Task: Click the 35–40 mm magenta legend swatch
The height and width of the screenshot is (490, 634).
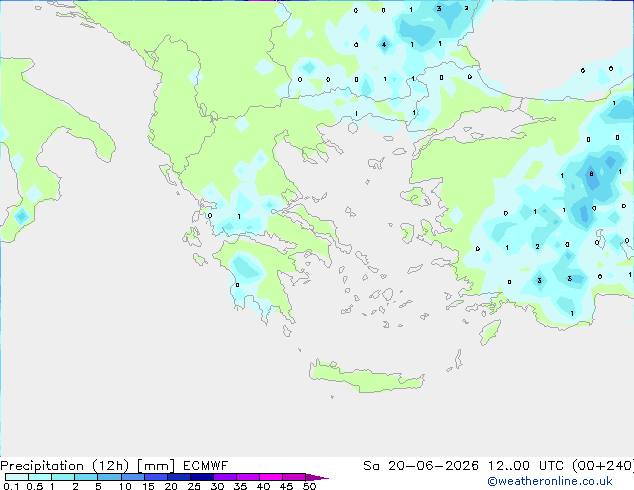Action: click(248, 477)
